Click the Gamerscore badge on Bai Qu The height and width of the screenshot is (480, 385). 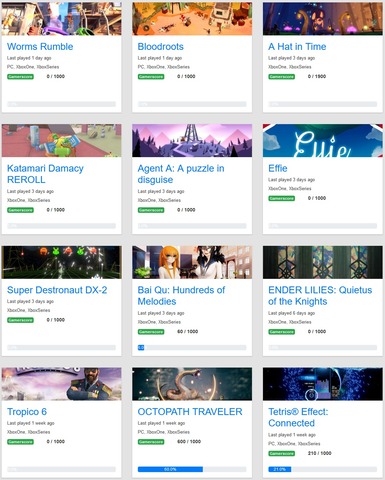tap(151, 332)
